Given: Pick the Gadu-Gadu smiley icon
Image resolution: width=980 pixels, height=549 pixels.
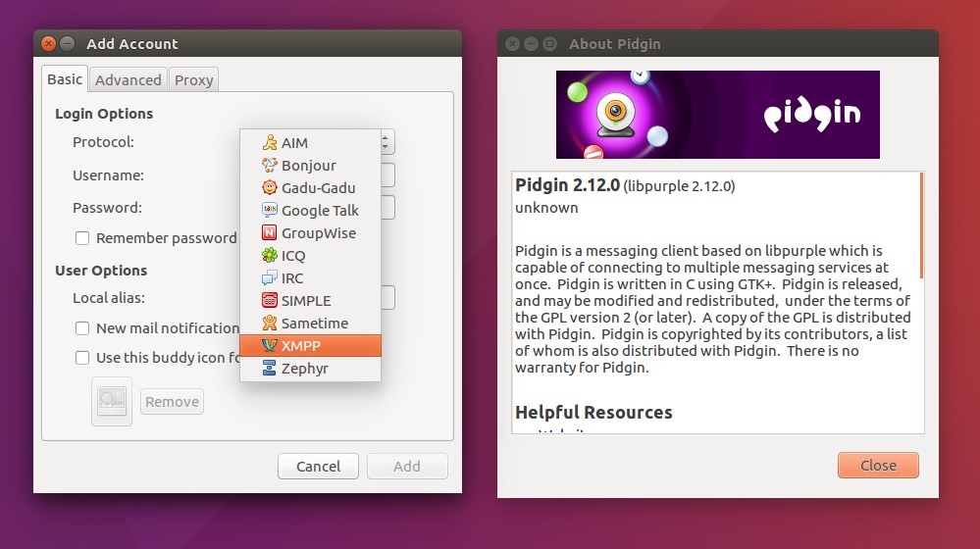Looking at the screenshot, I should click(270, 188).
